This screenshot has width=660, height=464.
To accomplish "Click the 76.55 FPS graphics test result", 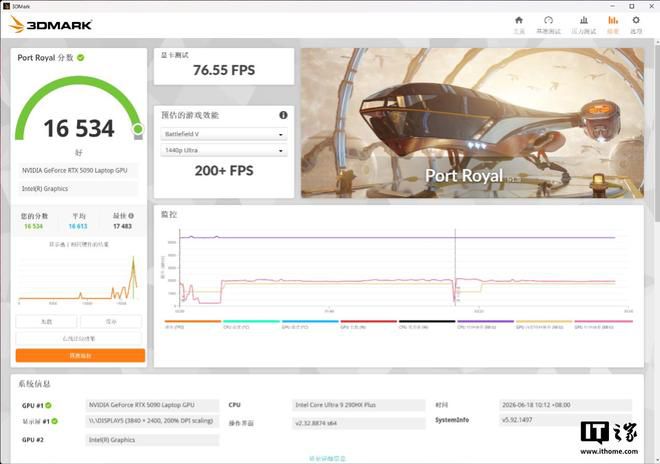I will 224,70.
